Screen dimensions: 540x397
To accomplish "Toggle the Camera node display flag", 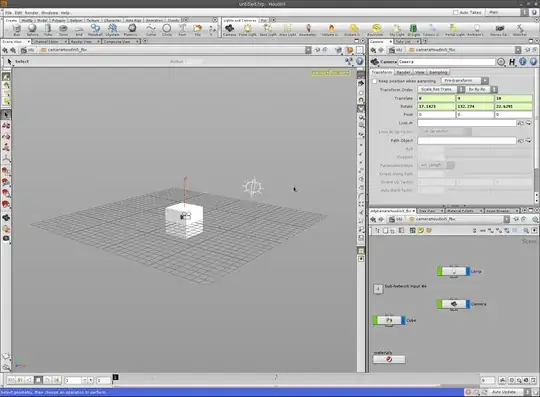I will point(468,304).
